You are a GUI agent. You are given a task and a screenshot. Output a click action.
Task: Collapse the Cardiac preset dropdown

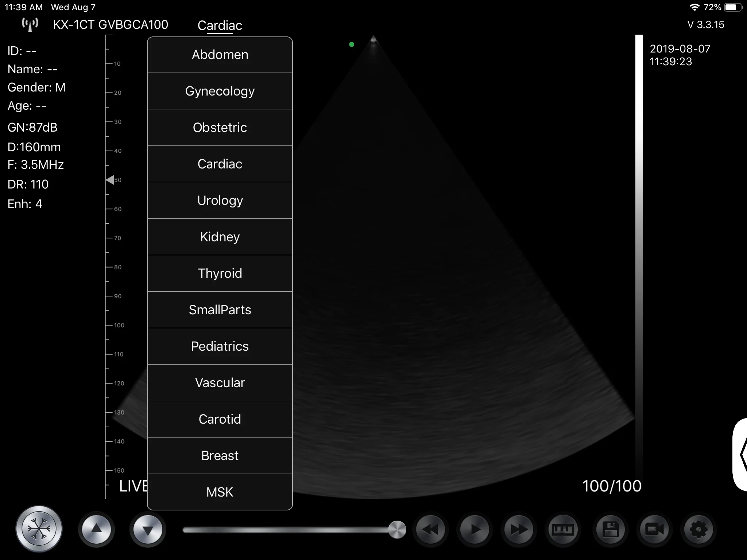click(220, 26)
